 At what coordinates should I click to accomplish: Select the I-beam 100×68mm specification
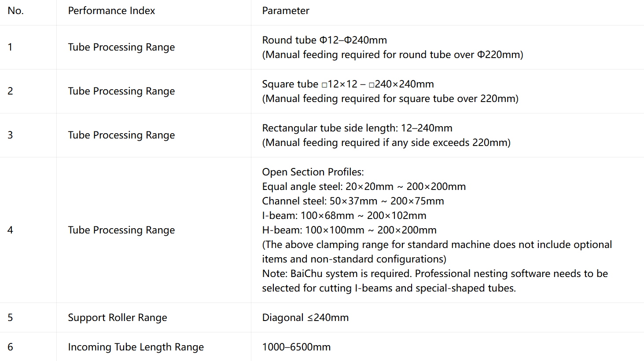tap(344, 215)
